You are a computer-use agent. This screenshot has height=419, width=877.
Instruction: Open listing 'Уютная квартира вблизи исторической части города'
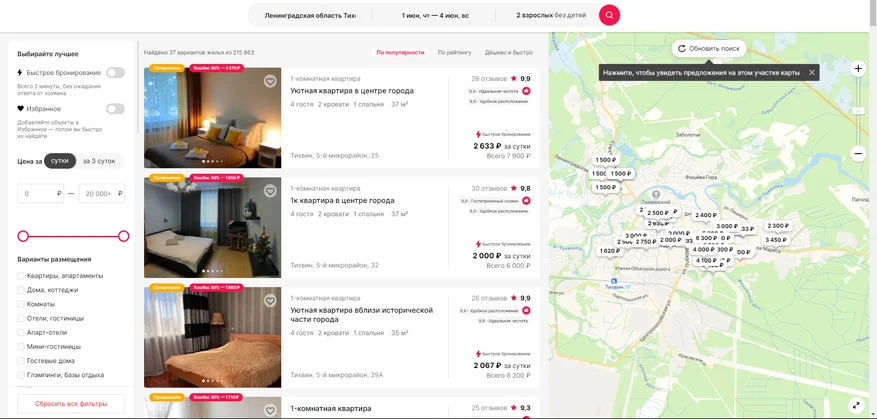pyautogui.click(x=361, y=314)
